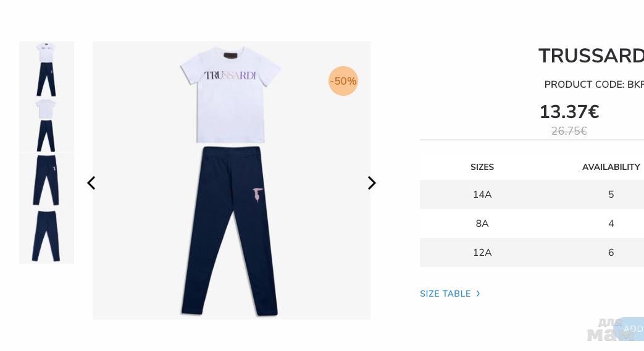Screen dimensions: 644x351
Task: Click the -50% discount badge
Action: tap(343, 81)
